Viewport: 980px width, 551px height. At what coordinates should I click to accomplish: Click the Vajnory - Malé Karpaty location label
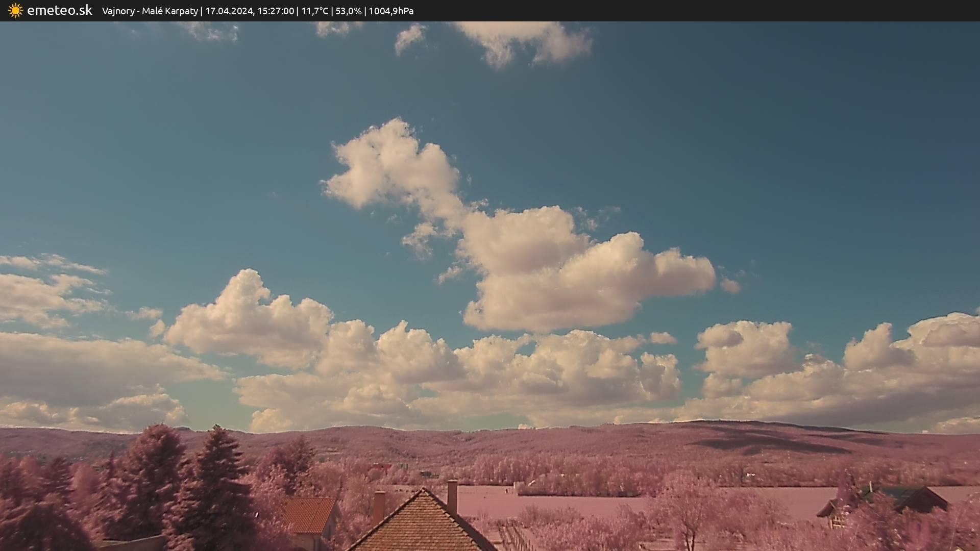[150, 11]
